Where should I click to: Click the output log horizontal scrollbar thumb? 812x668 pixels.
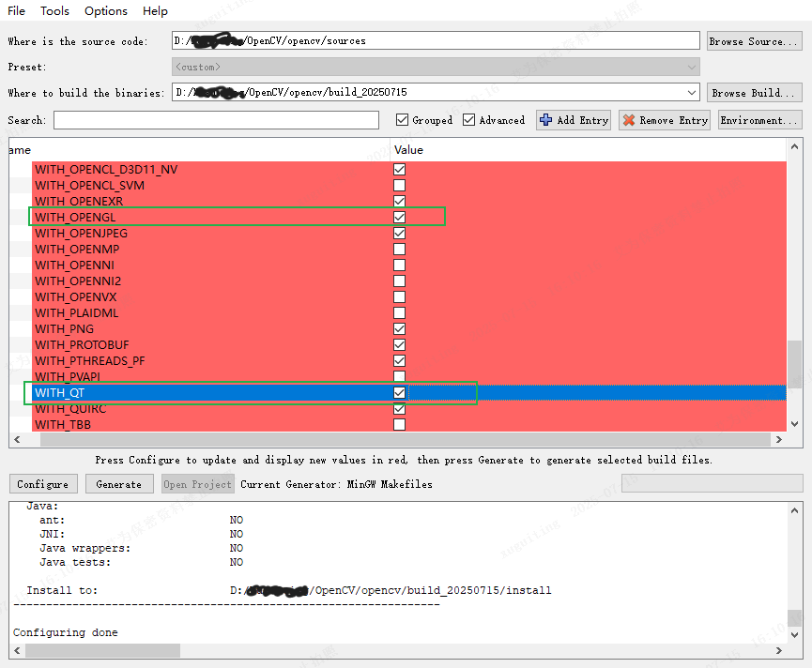pyautogui.click(x=102, y=650)
